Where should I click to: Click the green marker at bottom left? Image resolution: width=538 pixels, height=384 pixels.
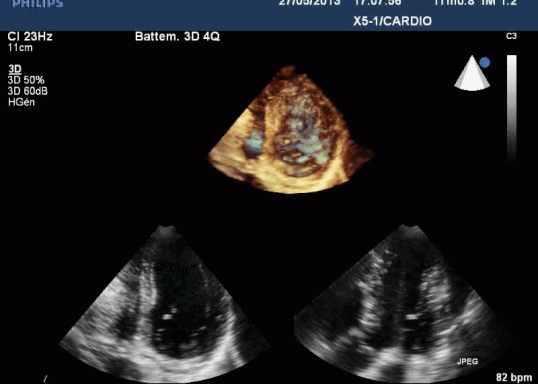[x=45, y=379]
